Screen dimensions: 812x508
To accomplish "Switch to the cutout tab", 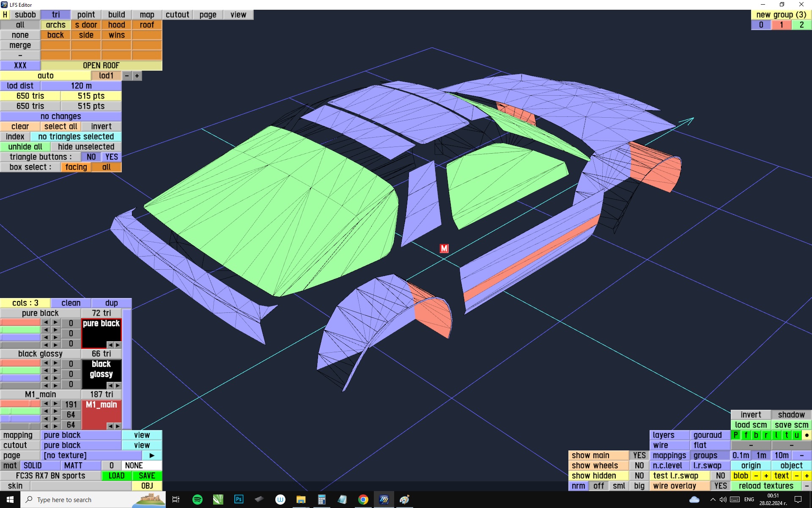I will [x=177, y=15].
